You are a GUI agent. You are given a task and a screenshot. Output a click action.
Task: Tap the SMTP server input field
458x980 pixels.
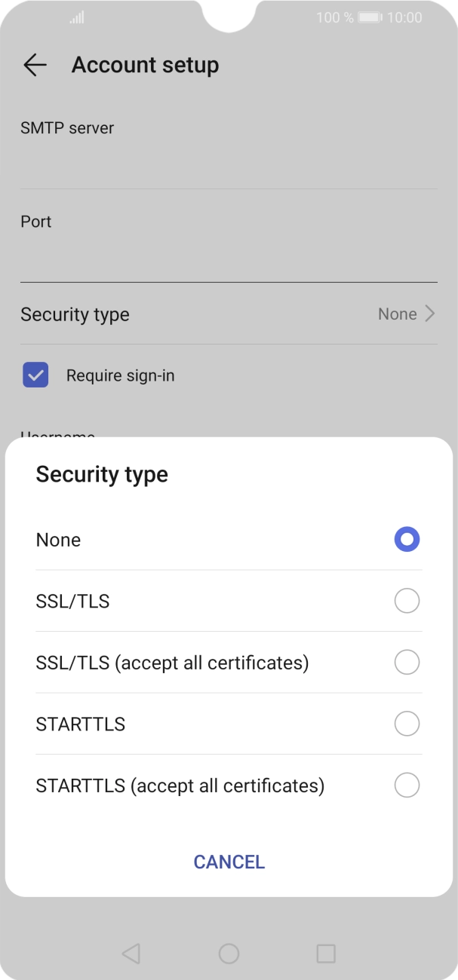coord(229,167)
